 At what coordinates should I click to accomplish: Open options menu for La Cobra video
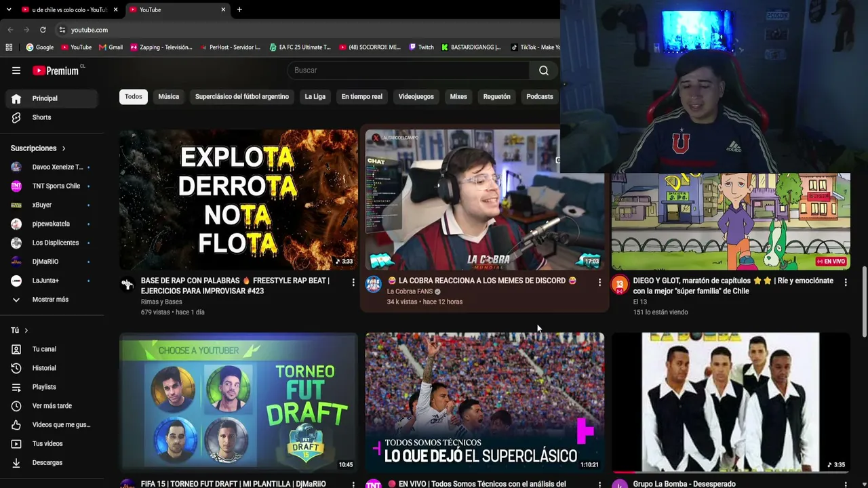599,282
